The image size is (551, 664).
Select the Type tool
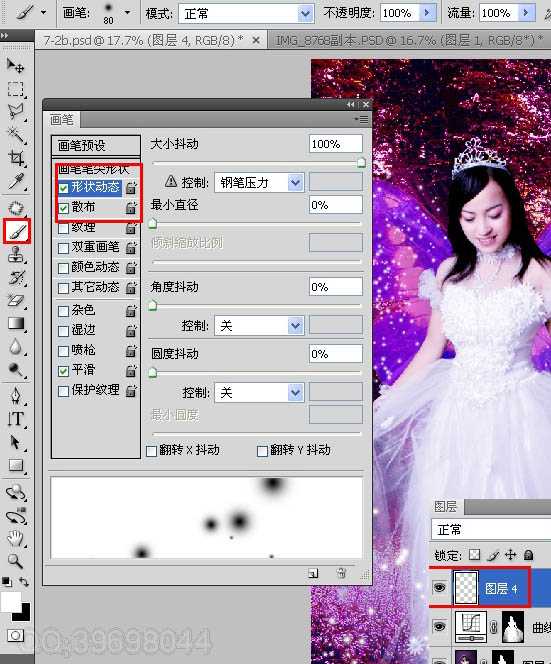pyautogui.click(x=16, y=419)
